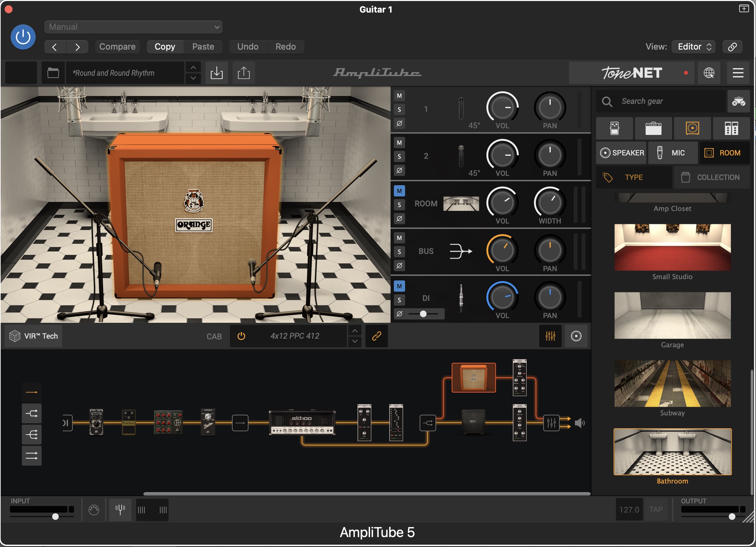Screen dimensions: 756x547
Task: Select the TYPE filter tab
Action: click(x=634, y=178)
